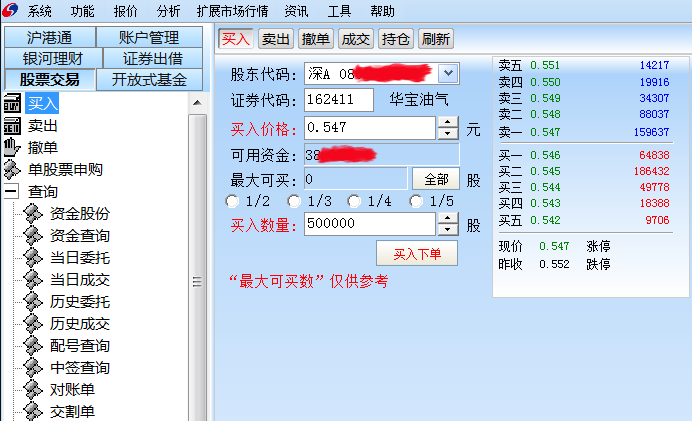This screenshot has width=692, height=421.
Task: Click the icon beside 资金股份
Action: click(x=33, y=214)
